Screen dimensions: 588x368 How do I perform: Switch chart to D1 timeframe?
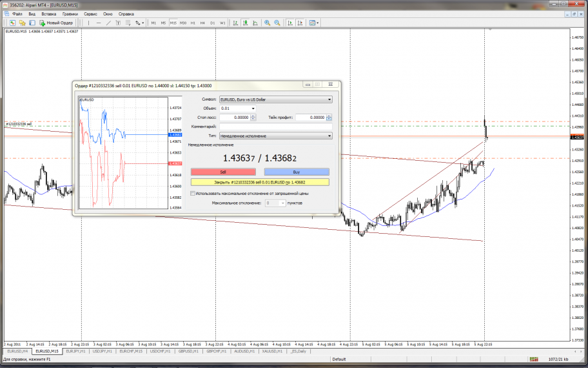pyautogui.click(x=213, y=23)
